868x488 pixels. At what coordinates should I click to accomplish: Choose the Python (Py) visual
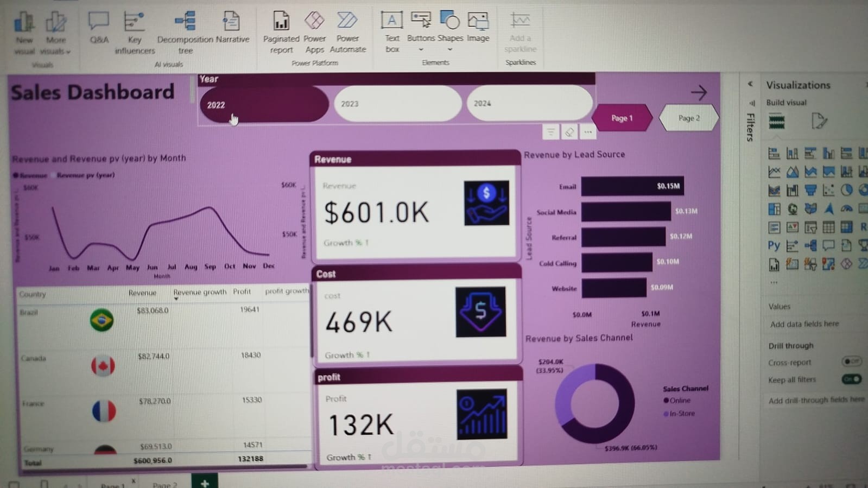click(x=774, y=245)
